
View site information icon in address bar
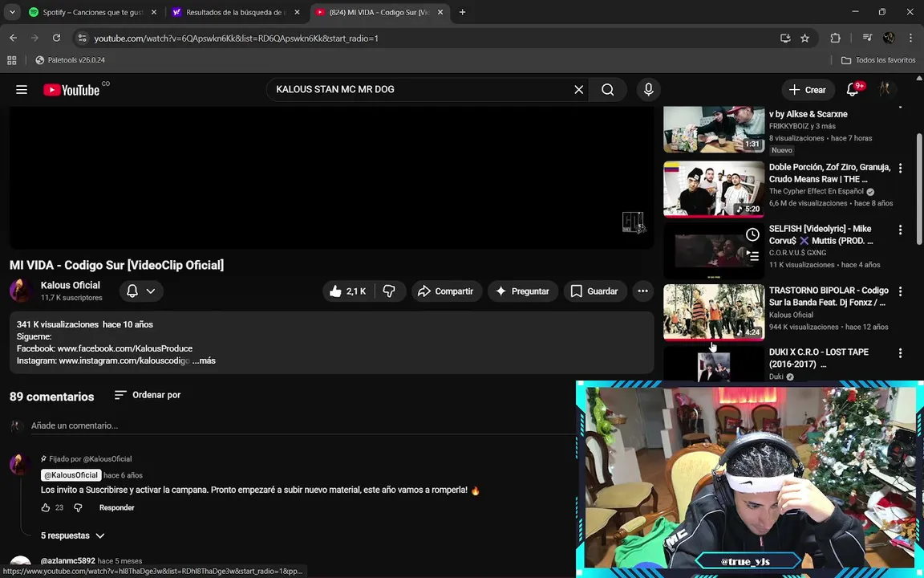click(83, 39)
